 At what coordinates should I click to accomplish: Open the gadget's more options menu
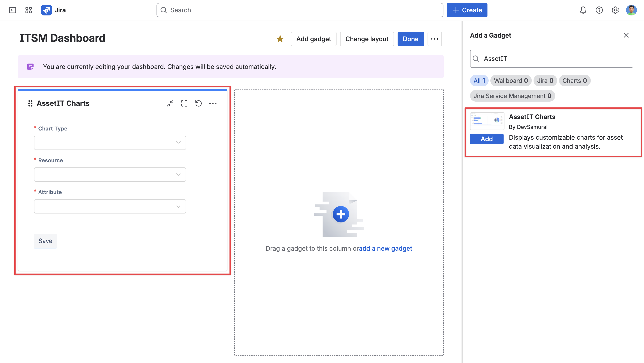[x=213, y=103]
